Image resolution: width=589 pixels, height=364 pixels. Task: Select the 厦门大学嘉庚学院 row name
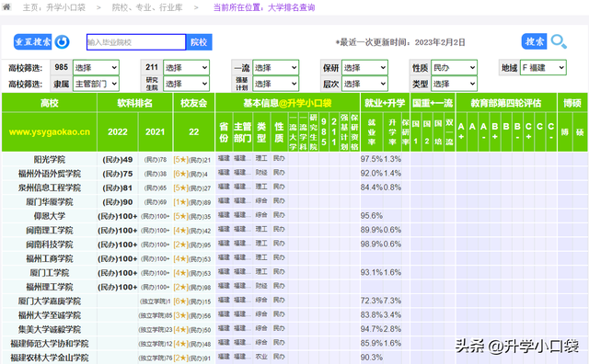point(49,301)
